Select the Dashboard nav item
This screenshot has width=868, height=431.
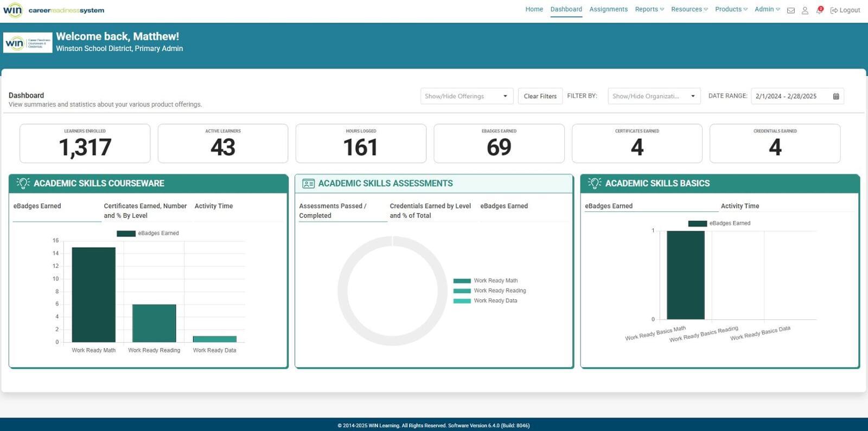tap(566, 9)
